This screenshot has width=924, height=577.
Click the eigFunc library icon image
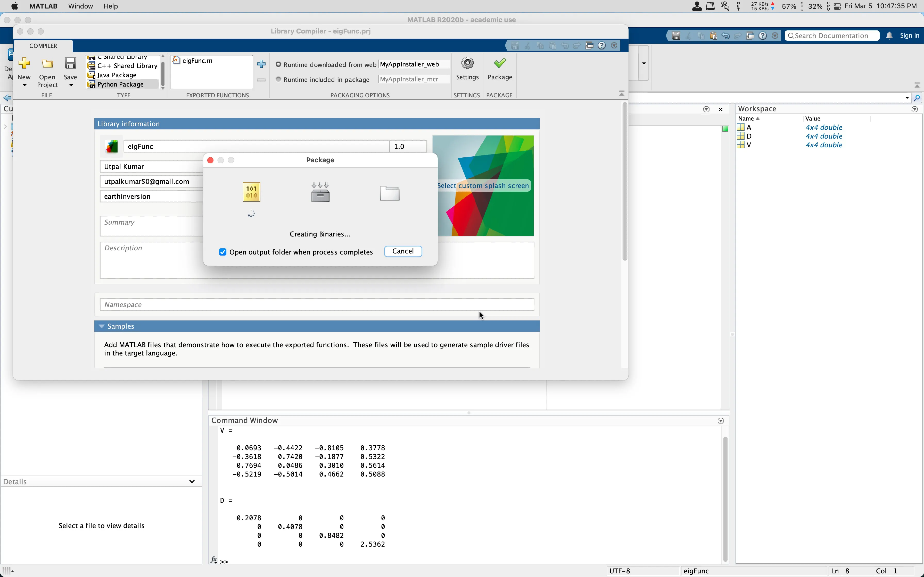click(x=111, y=147)
